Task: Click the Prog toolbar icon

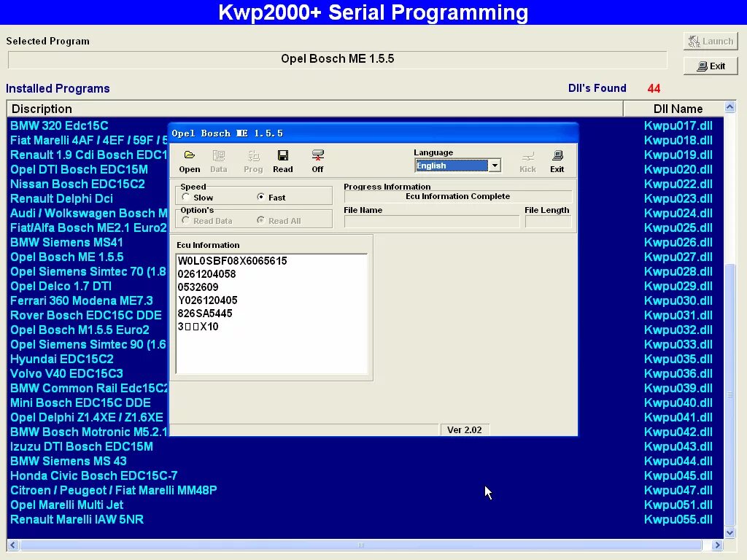Action: 253,161
